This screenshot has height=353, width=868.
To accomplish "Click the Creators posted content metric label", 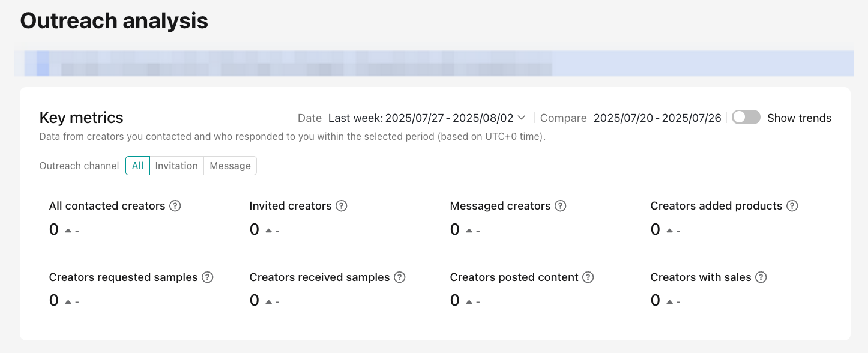I will pyautogui.click(x=514, y=277).
